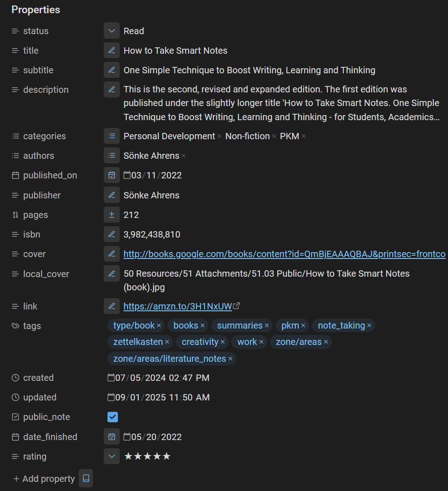Screen dimensions: 448x491
Task: Click the book icon beside Add property
Action: tap(86, 478)
